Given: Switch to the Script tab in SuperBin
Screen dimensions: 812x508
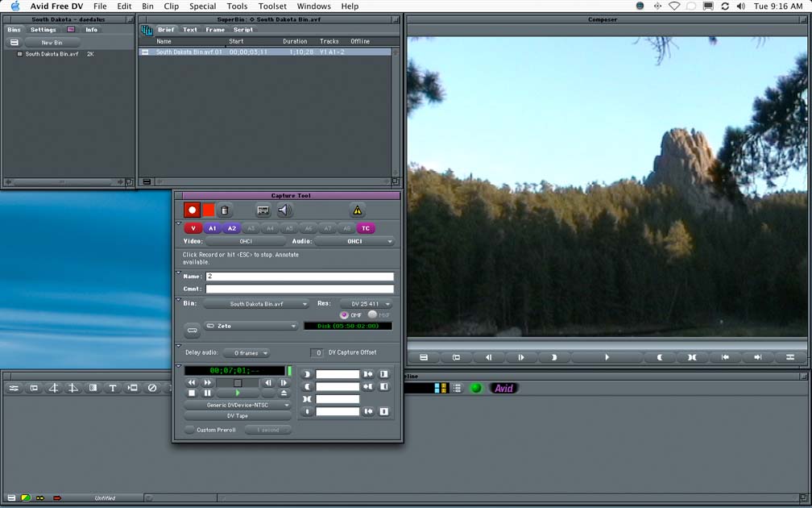Looking at the screenshot, I should (x=243, y=30).
